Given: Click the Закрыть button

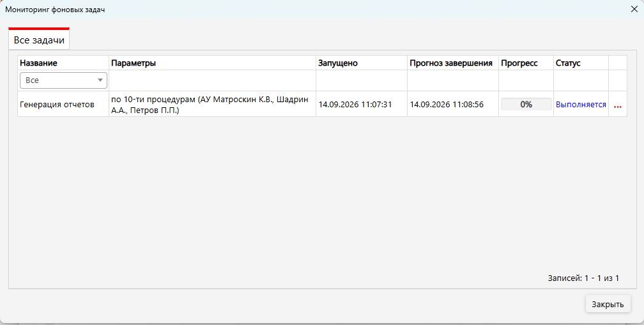Looking at the screenshot, I should (608, 304).
